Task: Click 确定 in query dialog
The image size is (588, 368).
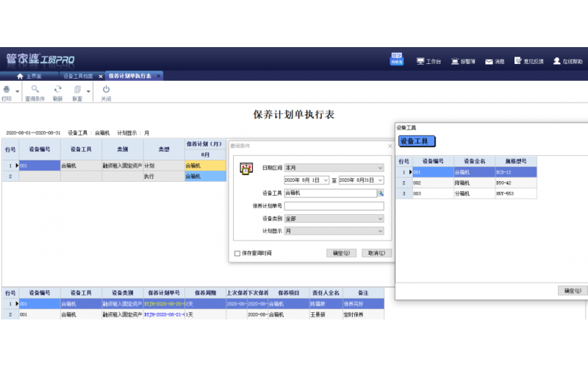Action: coord(341,253)
